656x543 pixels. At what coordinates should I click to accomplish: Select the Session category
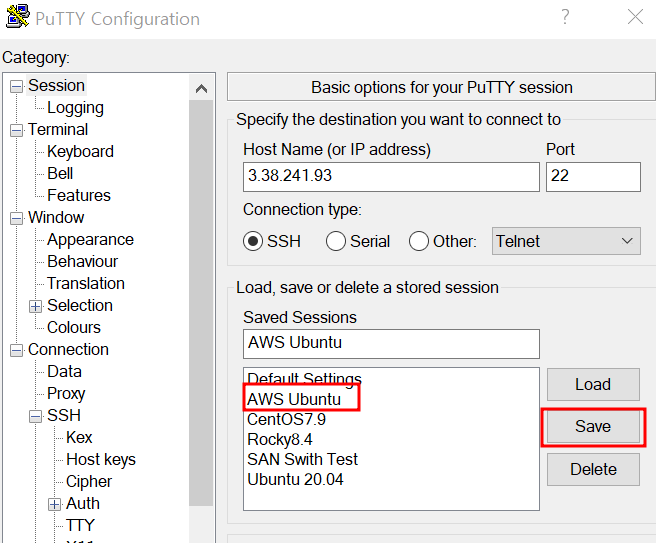[56, 86]
